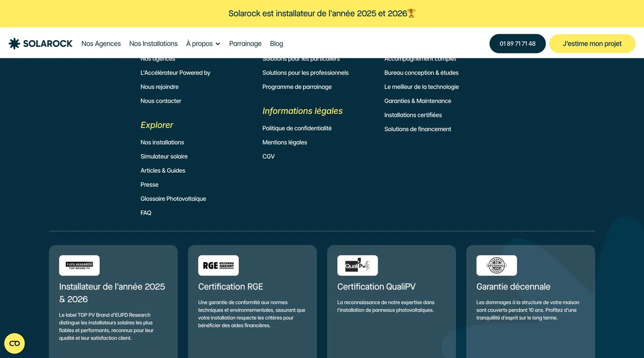Open Solutions pour les professionnels link
The image size is (644, 358).
point(305,73)
